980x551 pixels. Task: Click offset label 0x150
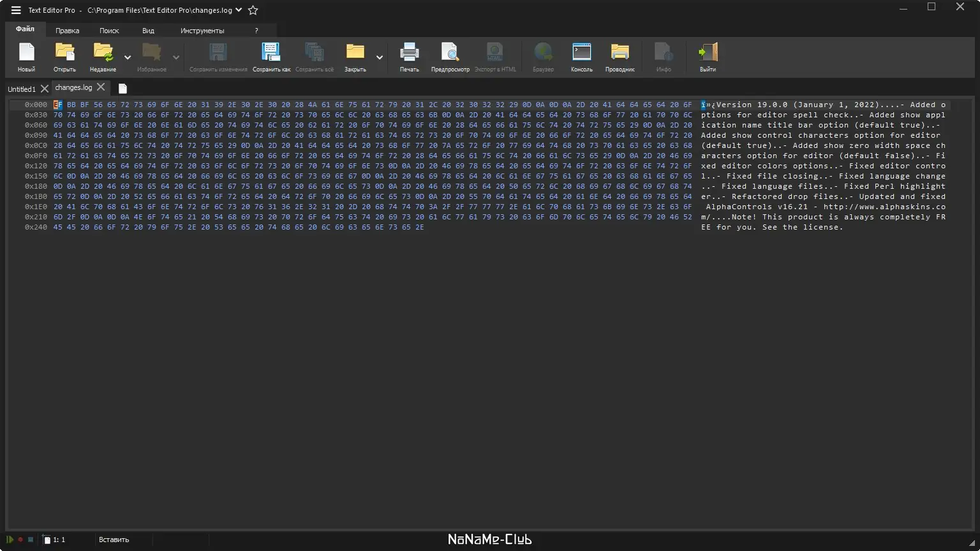point(36,176)
